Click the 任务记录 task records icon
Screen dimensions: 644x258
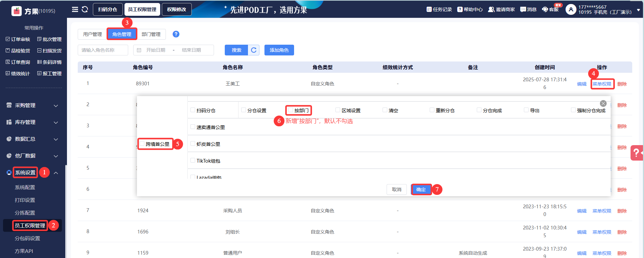pos(439,9)
